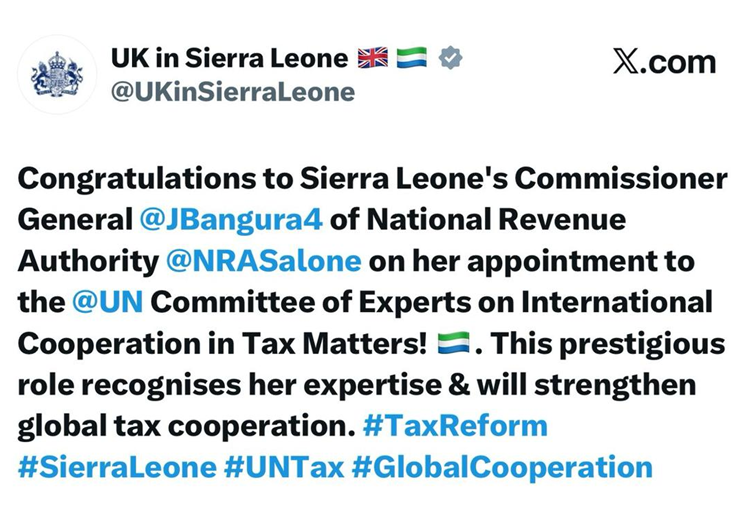Open the @JBangura4 mention
This screenshot has width=747, height=521.
229,220
